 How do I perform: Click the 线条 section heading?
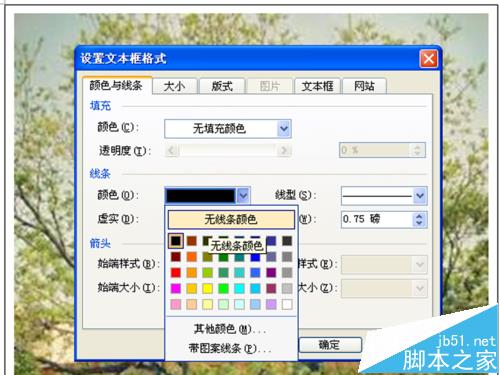click(100, 174)
